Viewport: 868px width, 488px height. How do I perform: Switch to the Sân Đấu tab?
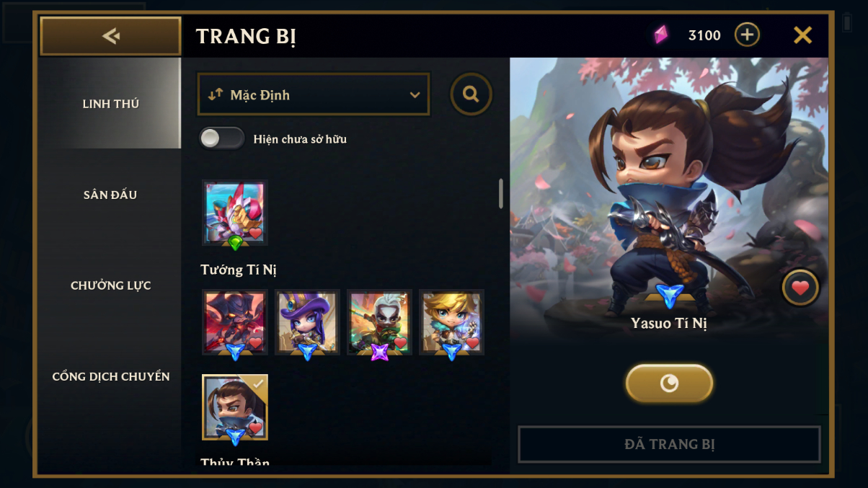click(110, 195)
